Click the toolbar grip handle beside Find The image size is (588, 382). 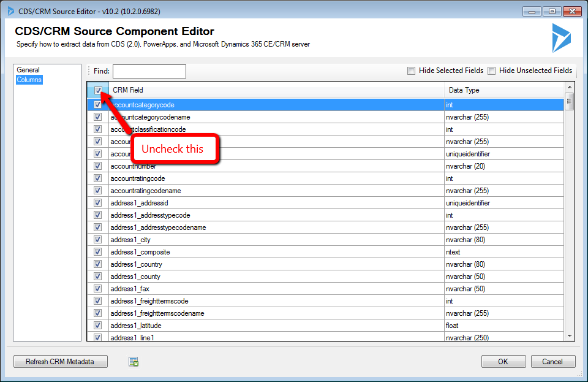(89, 71)
